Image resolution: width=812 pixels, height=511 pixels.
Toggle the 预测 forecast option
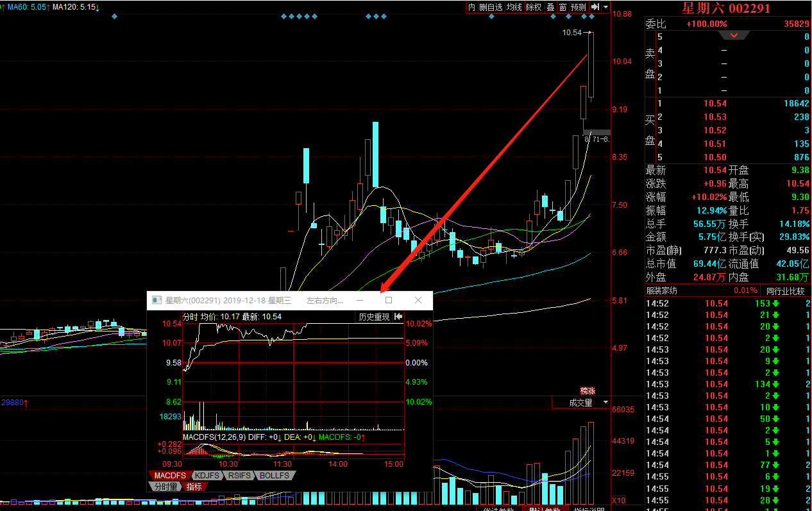click(x=579, y=7)
